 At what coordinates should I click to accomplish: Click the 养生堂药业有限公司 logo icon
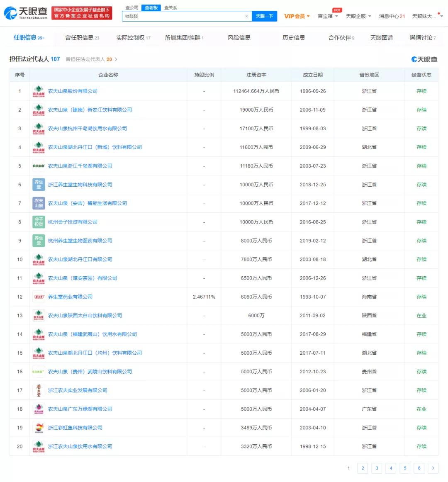(39, 297)
